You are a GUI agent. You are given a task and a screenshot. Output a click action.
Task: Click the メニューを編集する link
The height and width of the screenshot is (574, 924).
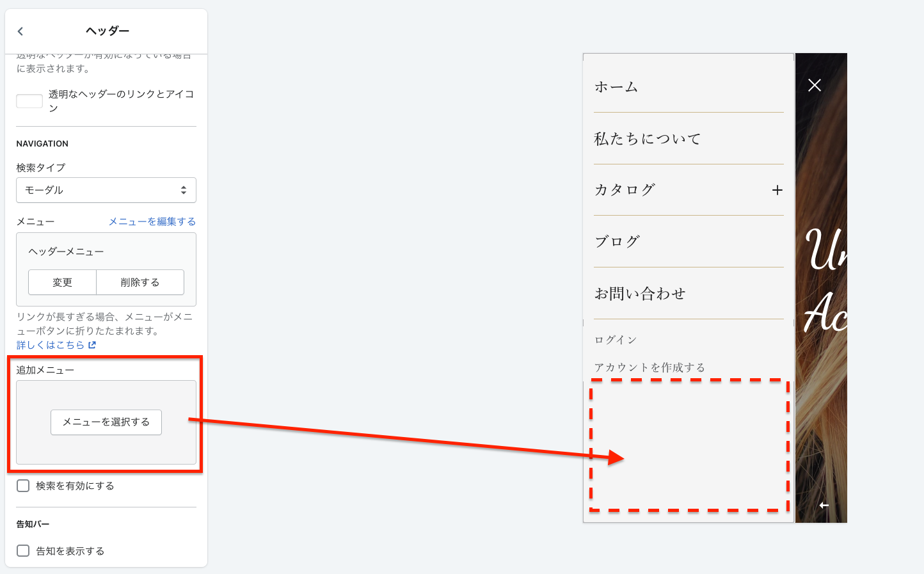point(152,221)
